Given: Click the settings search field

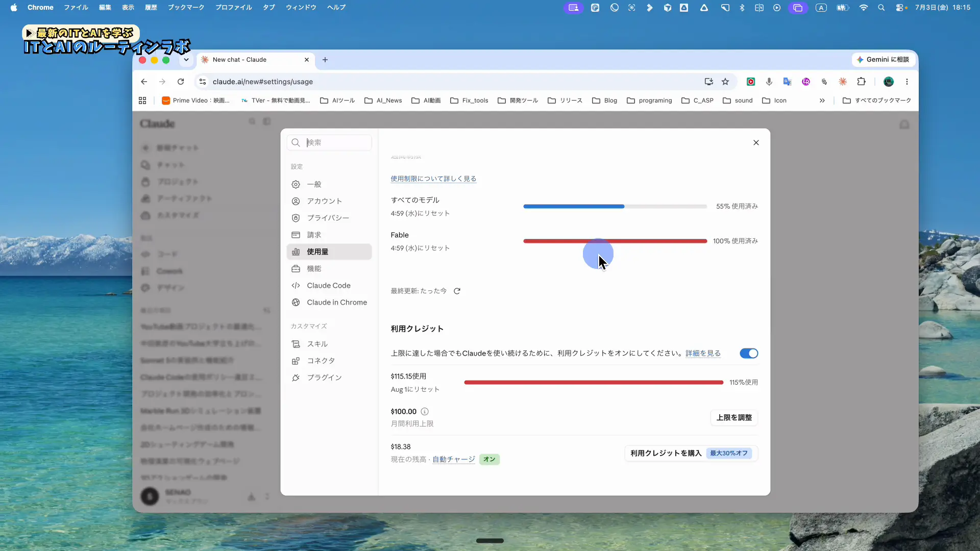Looking at the screenshot, I should [329, 143].
